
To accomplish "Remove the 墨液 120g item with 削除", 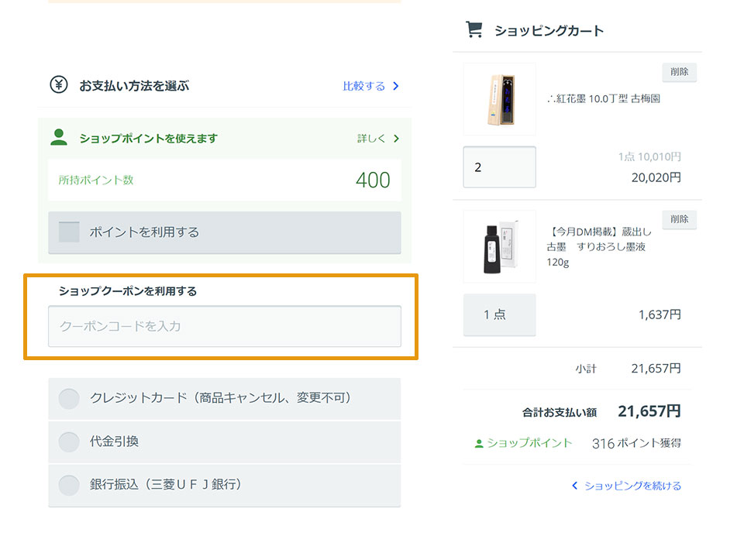I will click(679, 220).
